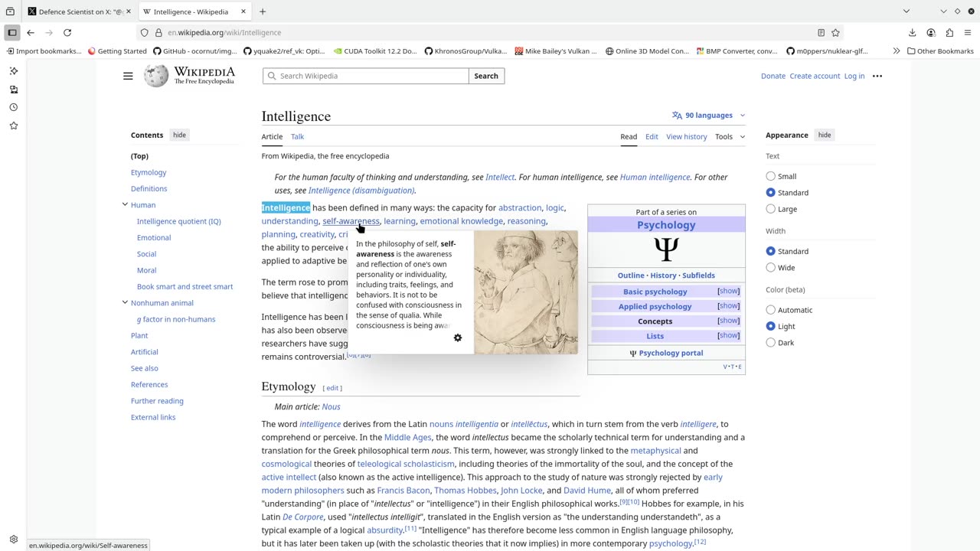Image resolution: width=980 pixels, height=551 pixels.
Task: Open the Create account link
Action: pyautogui.click(x=815, y=76)
